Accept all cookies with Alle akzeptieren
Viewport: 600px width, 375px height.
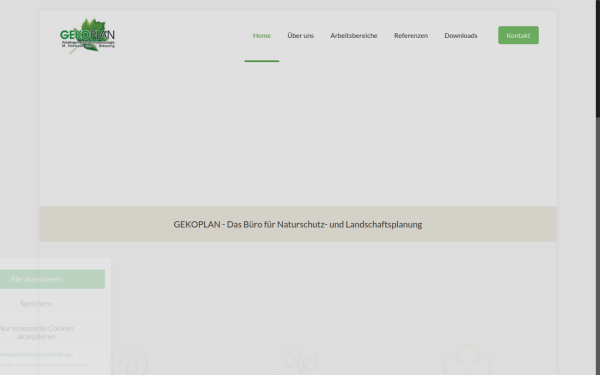[52, 279]
